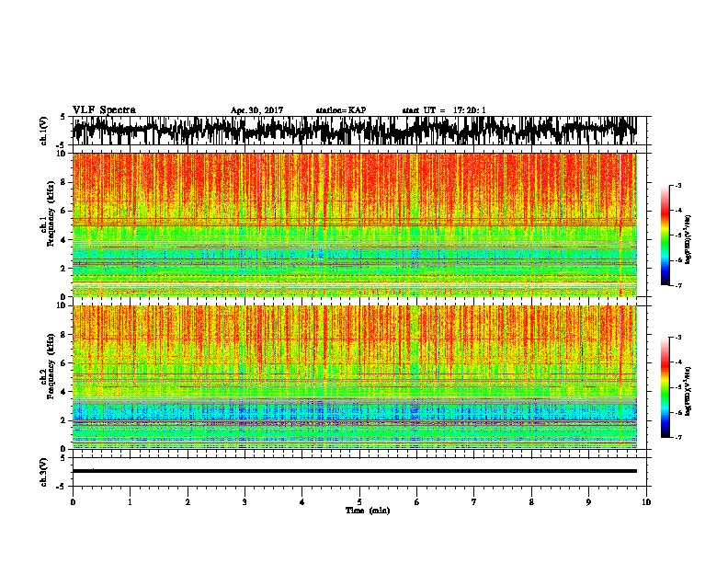Click the ch.2 colorbar 'log(PSD)' label
Image resolution: width=728 pixels, height=563 pixels.
click(x=688, y=391)
